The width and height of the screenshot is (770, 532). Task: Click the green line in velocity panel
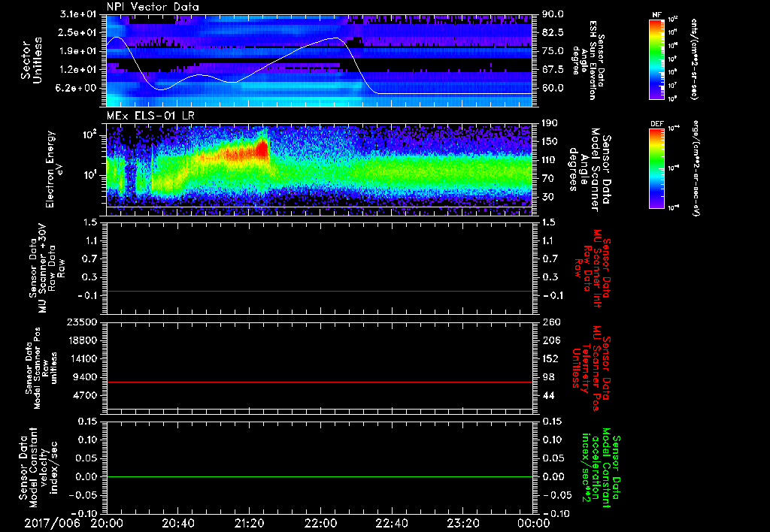pyautogui.click(x=319, y=477)
